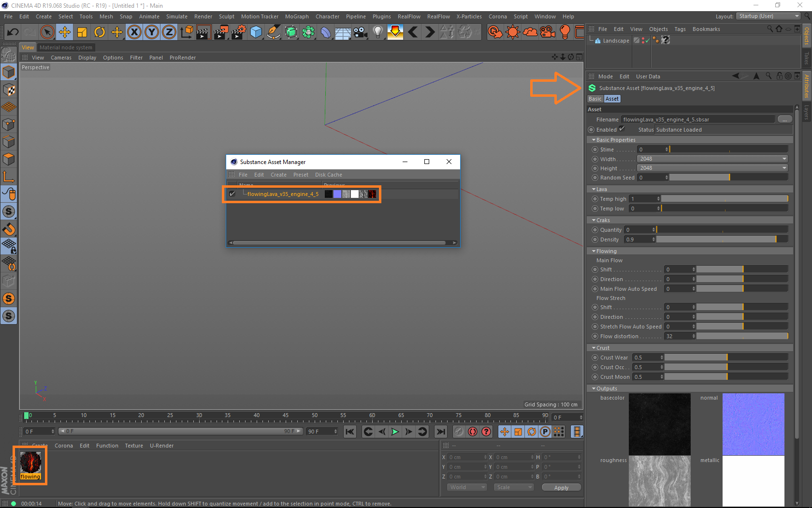Toggle the Stime animation radio circle

click(x=595, y=149)
